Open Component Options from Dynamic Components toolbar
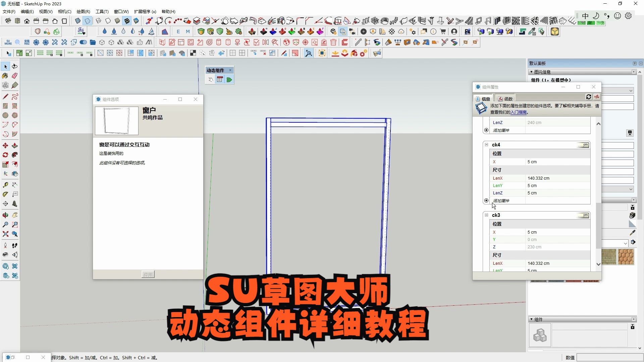Screen dimensions: 644x362 click(x=220, y=79)
